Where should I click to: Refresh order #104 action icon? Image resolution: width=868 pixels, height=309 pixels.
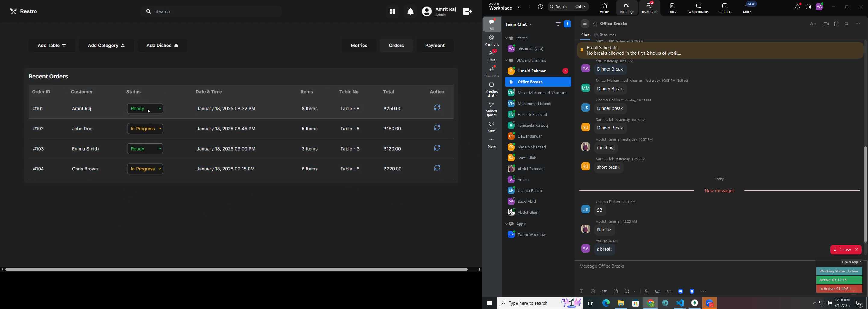437,168
